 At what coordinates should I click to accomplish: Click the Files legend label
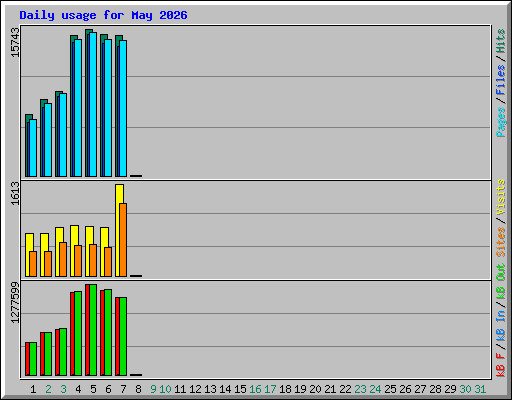coord(501,80)
